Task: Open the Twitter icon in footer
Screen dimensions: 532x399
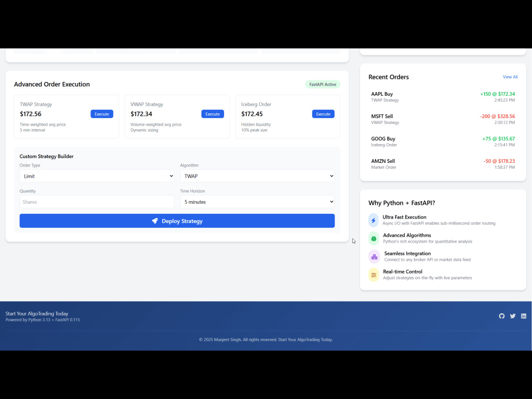Action: click(513, 316)
